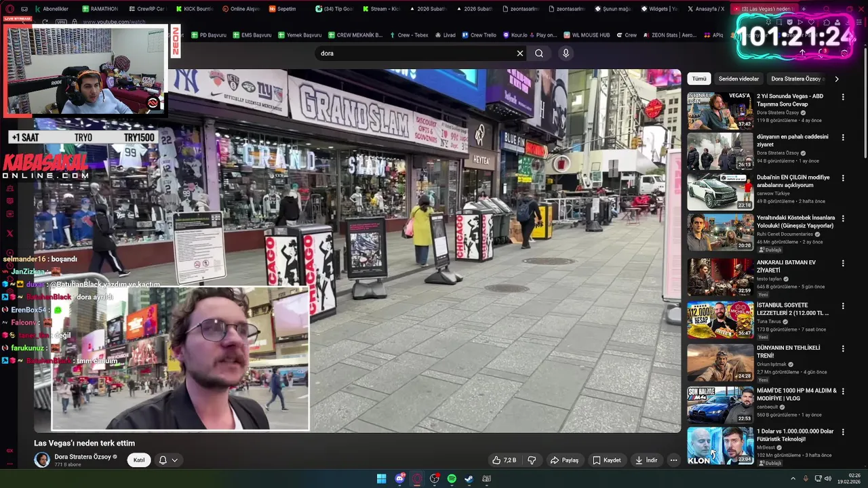This screenshot has width=868, height=488.
Task: Open 'Crew Trello' bookmark
Action: (x=479, y=35)
